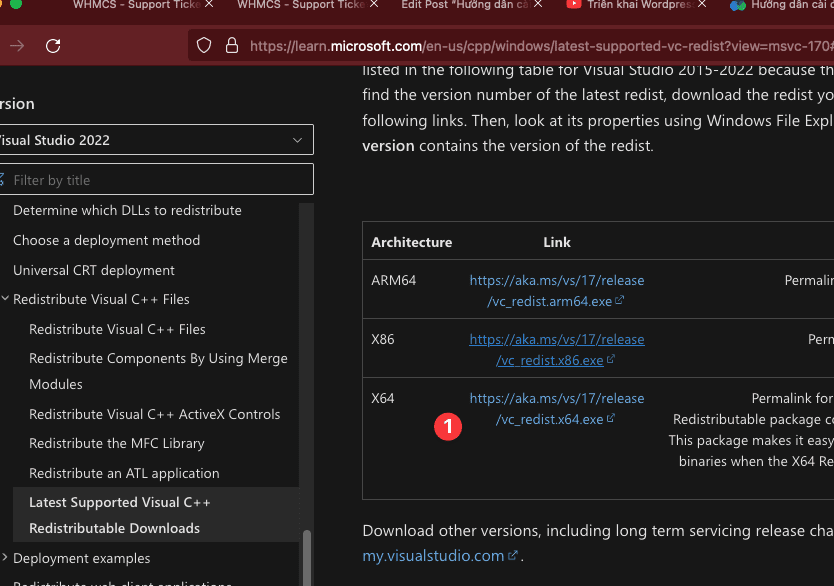Viewport: 834px width, 586px height.
Task: Open Determine which DLLs to redistribute
Action: coord(127,211)
